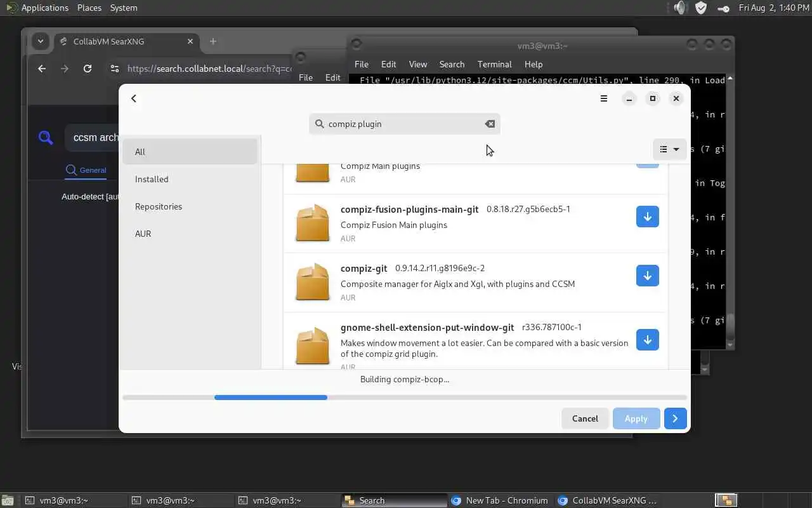Download gnome-shell-extension-put-window-git package
Screen dimensions: 812x508
[x=647, y=340]
